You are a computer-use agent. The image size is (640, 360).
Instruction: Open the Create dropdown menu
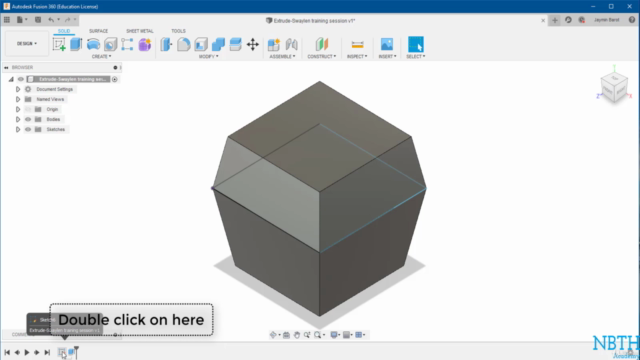[x=101, y=56]
